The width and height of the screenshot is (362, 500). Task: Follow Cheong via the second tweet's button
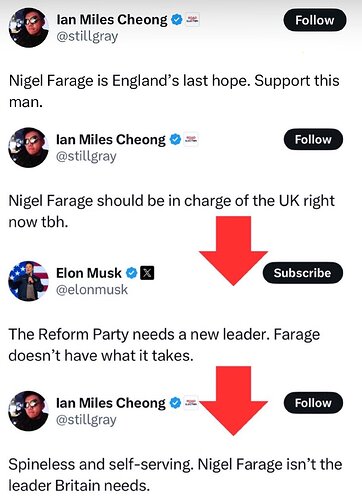[313, 139]
